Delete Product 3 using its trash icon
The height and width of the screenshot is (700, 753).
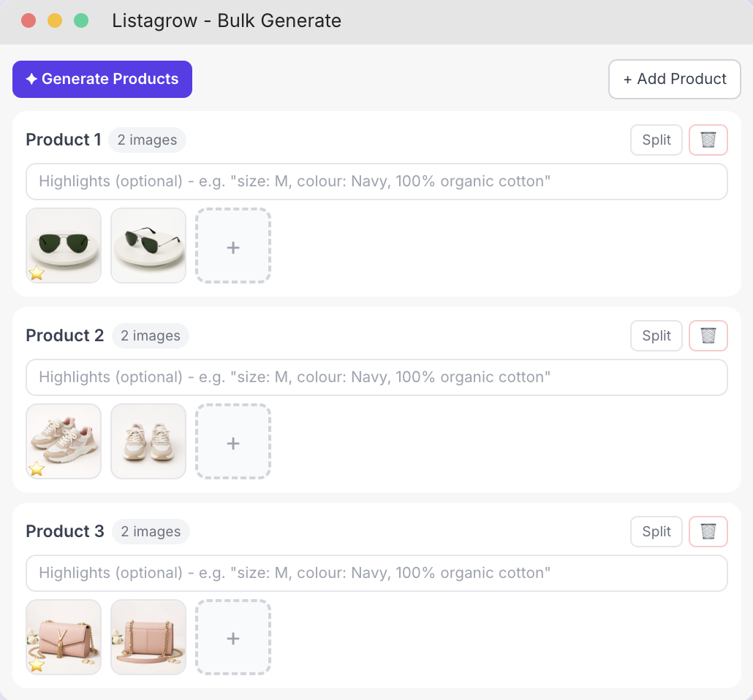tap(708, 531)
